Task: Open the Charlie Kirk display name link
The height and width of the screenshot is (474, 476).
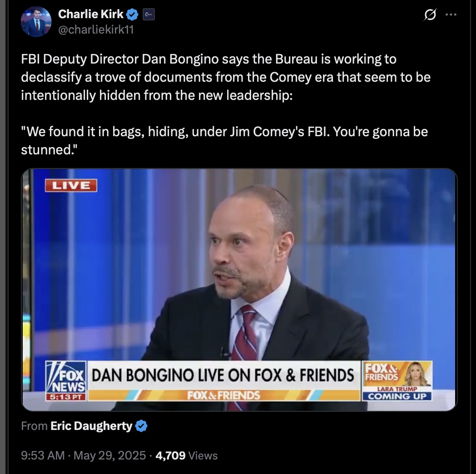Action: [x=90, y=14]
